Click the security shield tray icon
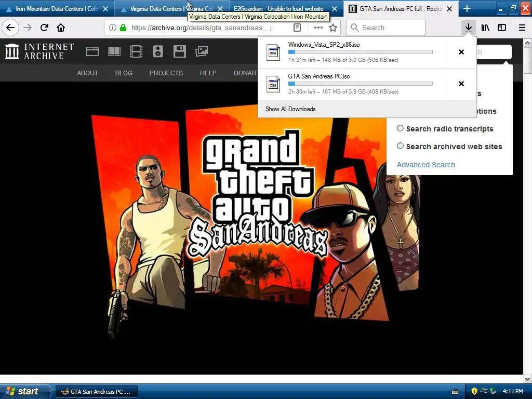This screenshot has height=399, width=532. (x=474, y=391)
